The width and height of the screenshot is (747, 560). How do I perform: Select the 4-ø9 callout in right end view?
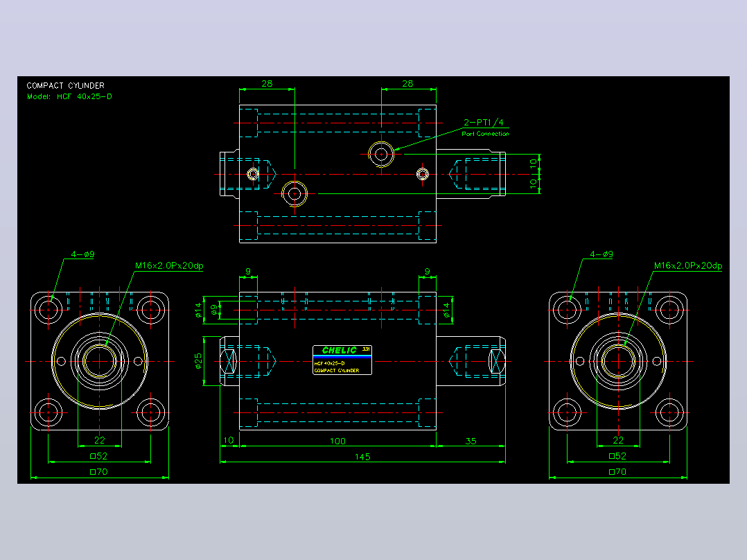(601, 254)
